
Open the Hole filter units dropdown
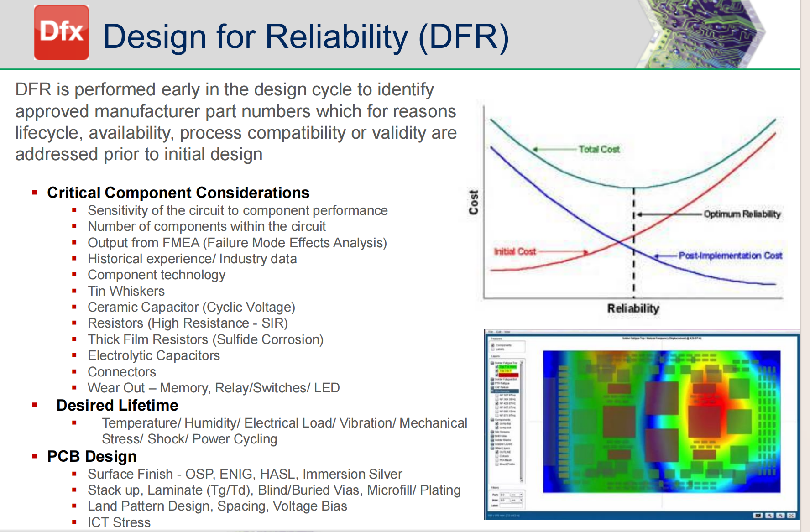[517, 500]
